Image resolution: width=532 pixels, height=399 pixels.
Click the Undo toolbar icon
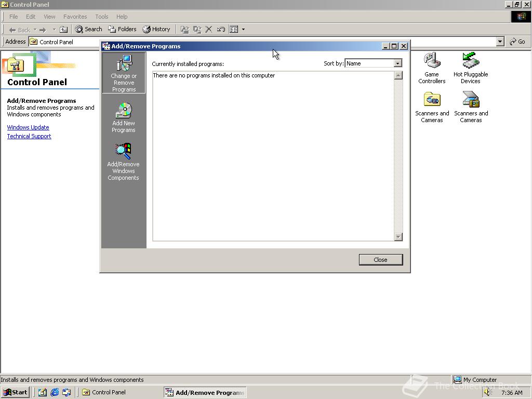click(221, 30)
